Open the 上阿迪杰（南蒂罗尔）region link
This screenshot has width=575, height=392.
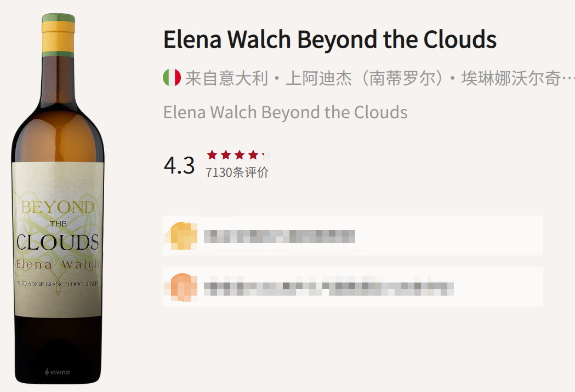[x=365, y=78]
